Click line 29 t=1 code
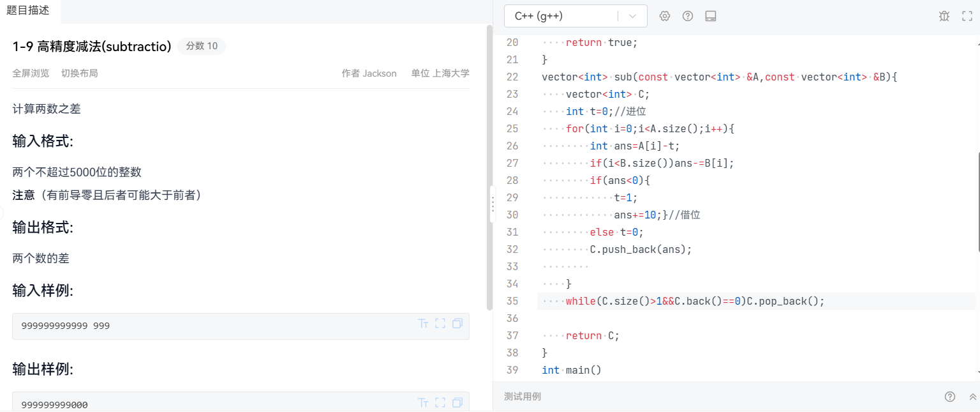The height and width of the screenshot is (412, 980). click(x=626, y=197)
